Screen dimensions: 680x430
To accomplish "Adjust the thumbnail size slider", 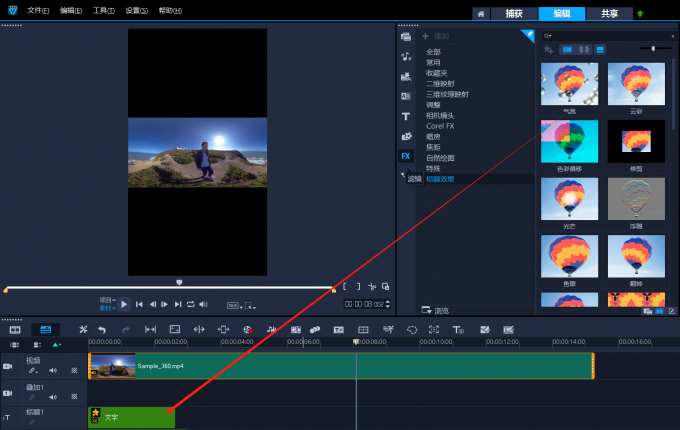I will point(654,48).
